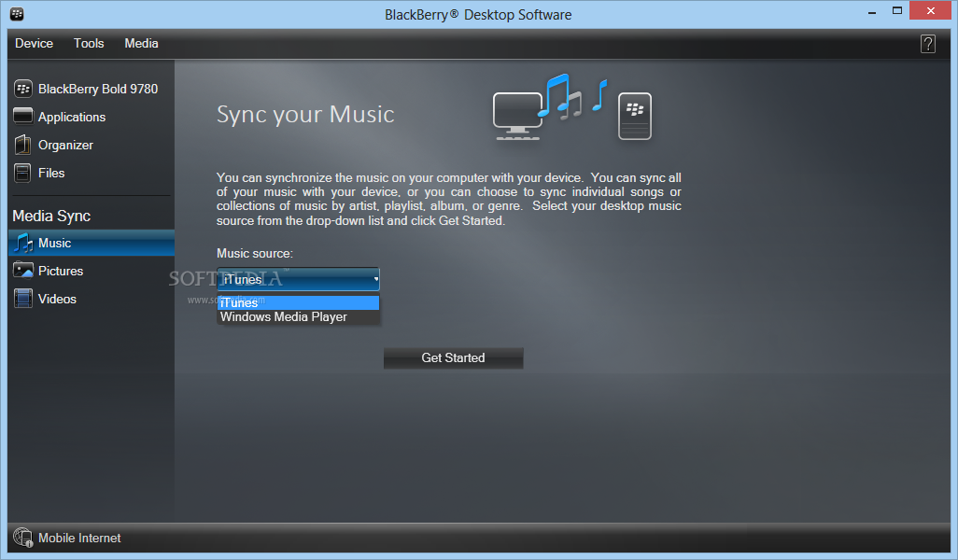Go to the Files label in the sidebar
This screenshot has height=560, width=958.
(x=51, y=173)
